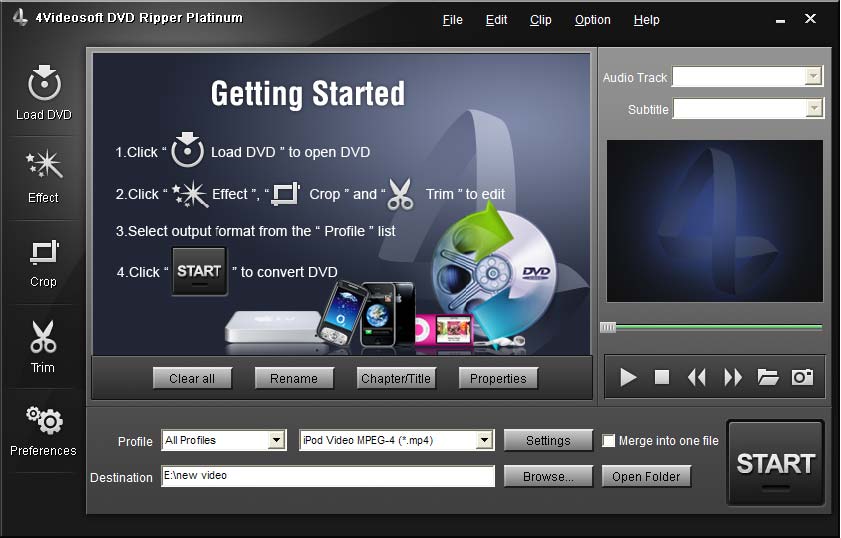Minimize the DVD Ripper window
The height and width of the screenshot is (538, 841).
(780, 20)
